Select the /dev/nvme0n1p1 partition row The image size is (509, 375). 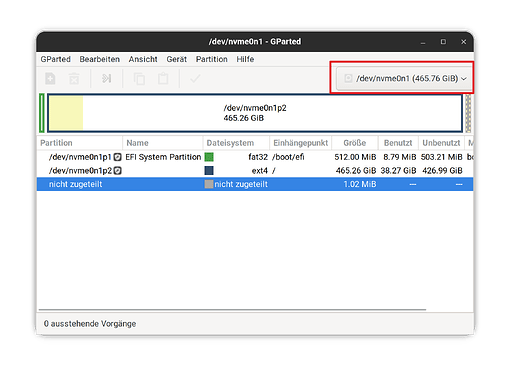click(255, 157)
